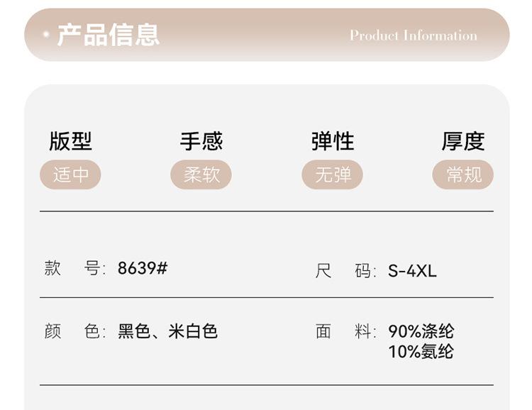
Task: Click the 适中 pill tag
Action: coord(70,174)
